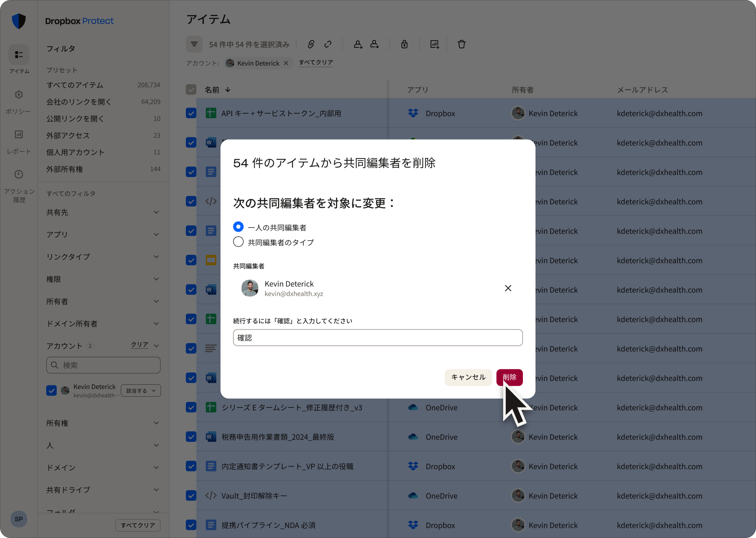The image size is (756, 538).
Task: Select the 共同編集者のタイプ radio button
Action: (x=238, y=242)
